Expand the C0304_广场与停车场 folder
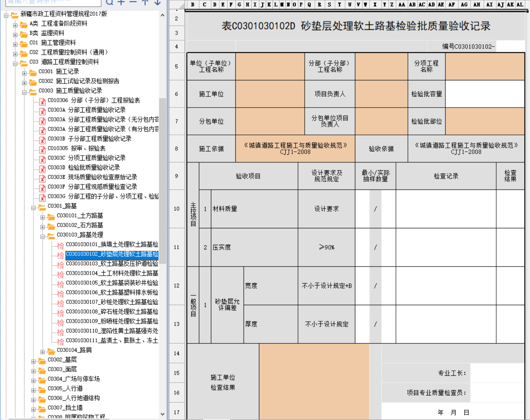The width and height of the screenshot is (530, 420). pos(33,380)
